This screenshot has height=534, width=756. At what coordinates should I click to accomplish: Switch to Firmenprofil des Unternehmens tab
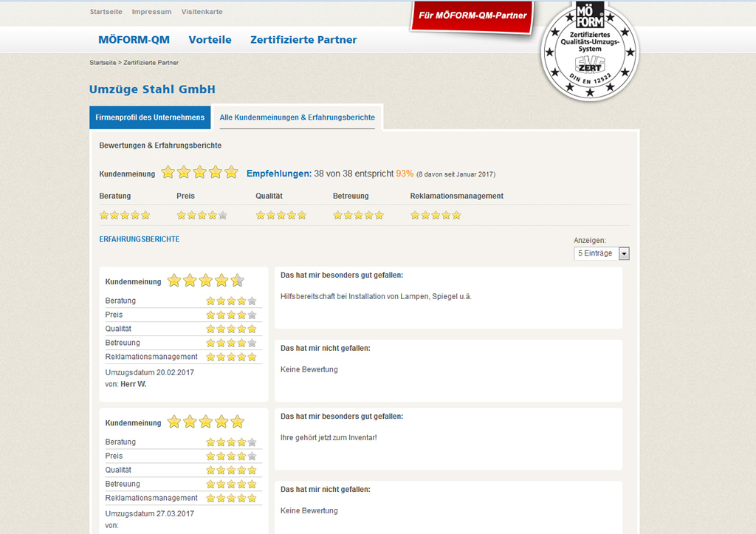[x=150, y=117]
